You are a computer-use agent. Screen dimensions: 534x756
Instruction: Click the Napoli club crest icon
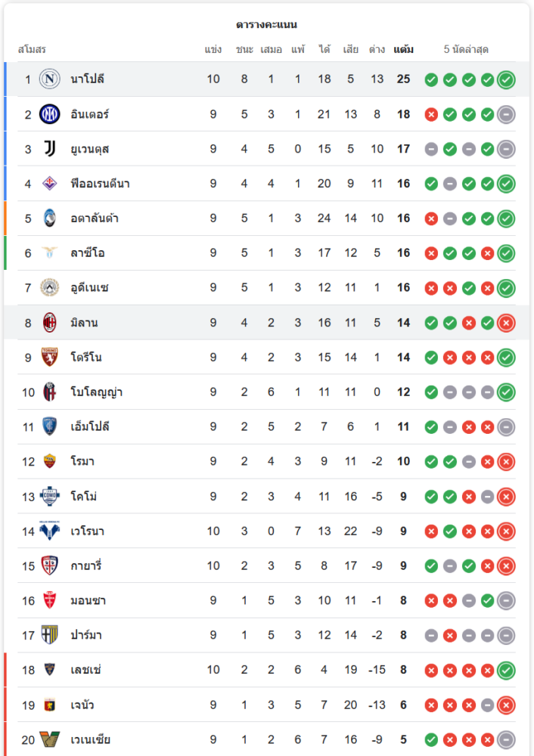[x=50, y=79]
